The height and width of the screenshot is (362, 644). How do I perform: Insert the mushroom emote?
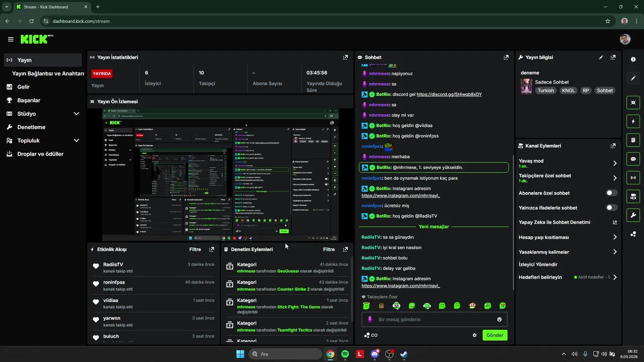click(472, 306)
